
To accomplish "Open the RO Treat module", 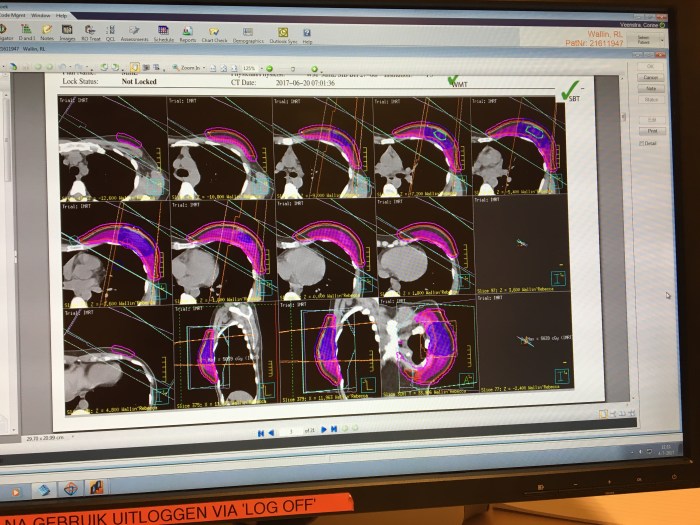I will pos(90,33).
